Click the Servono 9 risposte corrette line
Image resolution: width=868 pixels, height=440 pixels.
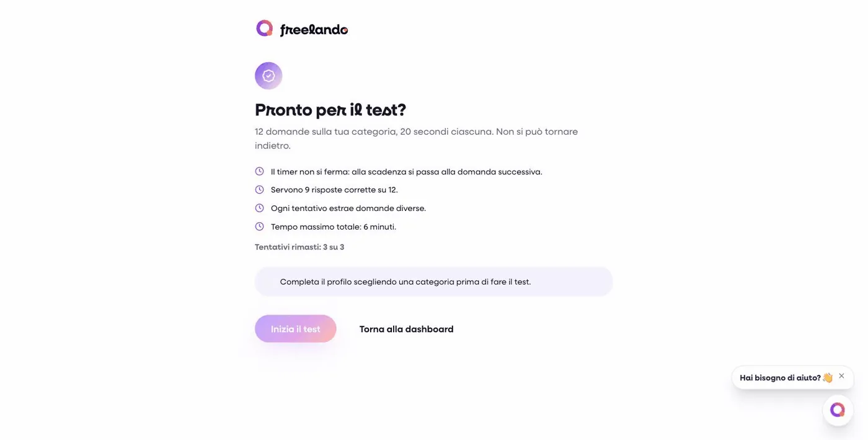point(334,190)
